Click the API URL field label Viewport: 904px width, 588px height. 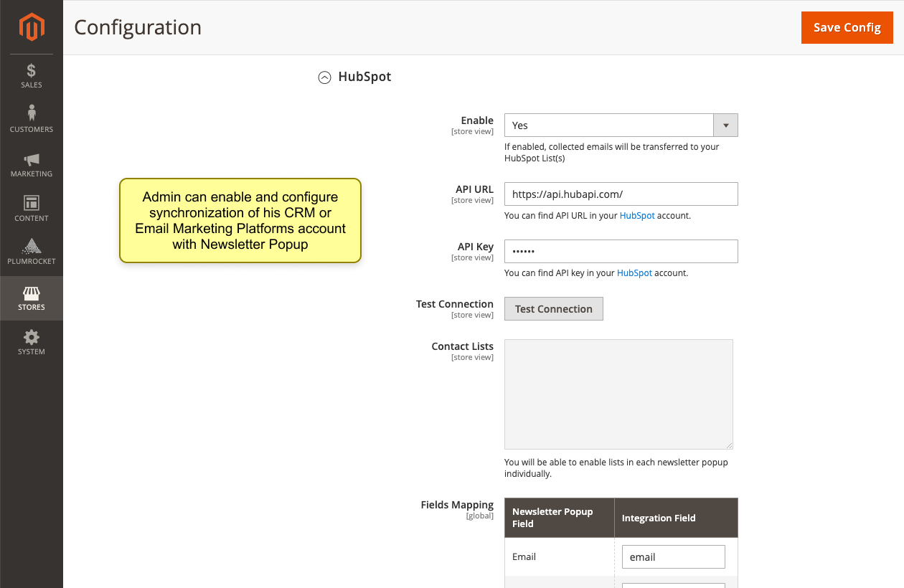474,189
